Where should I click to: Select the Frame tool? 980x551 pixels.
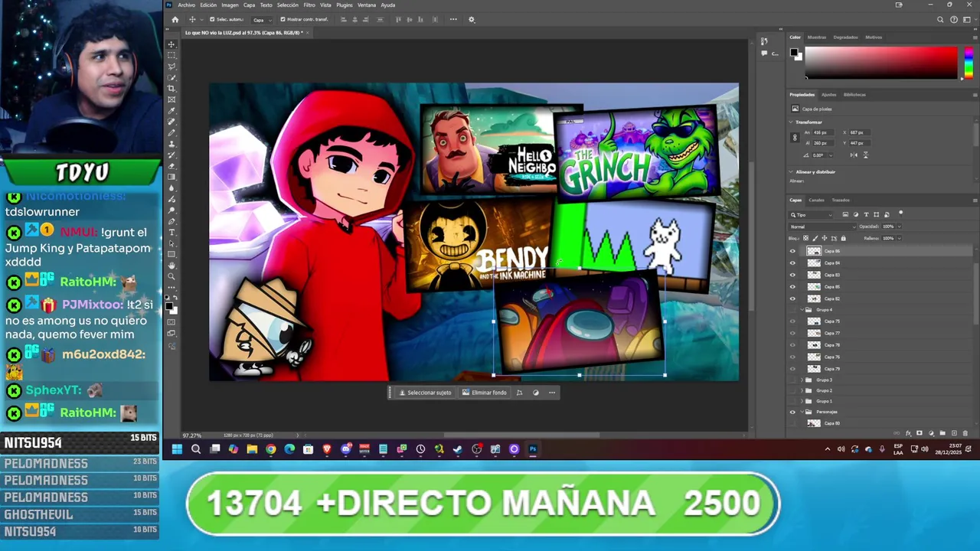click(171, 99)
